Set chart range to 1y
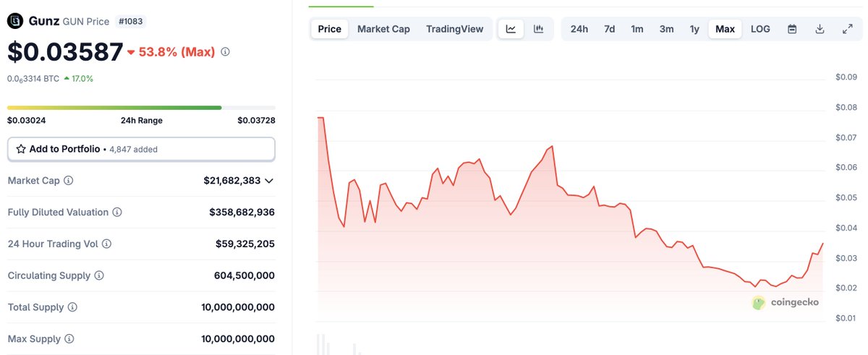The width and height of the screenshot is (868, 355). pyautogui.click(x=694, y=29)
